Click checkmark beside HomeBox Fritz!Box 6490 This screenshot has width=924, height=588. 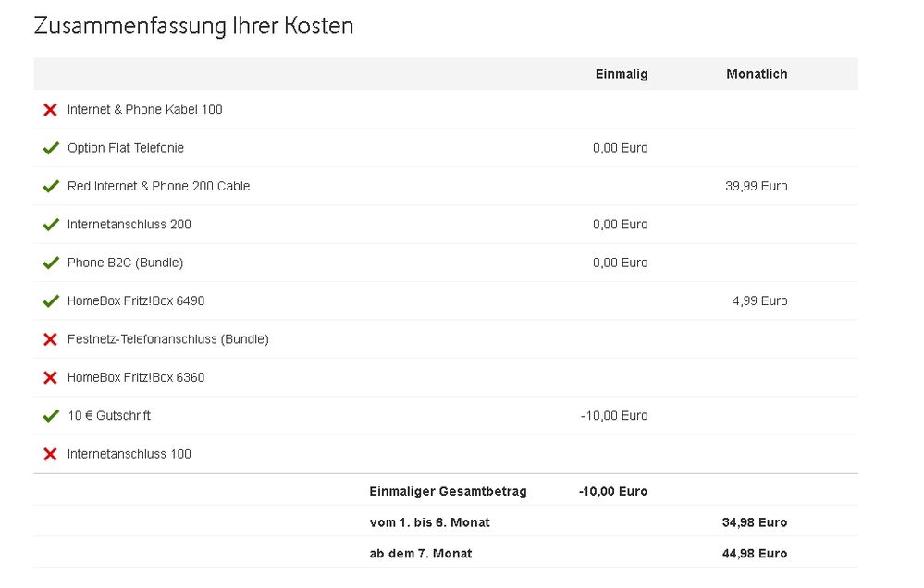pyautogui.click(x=51, y=301)
